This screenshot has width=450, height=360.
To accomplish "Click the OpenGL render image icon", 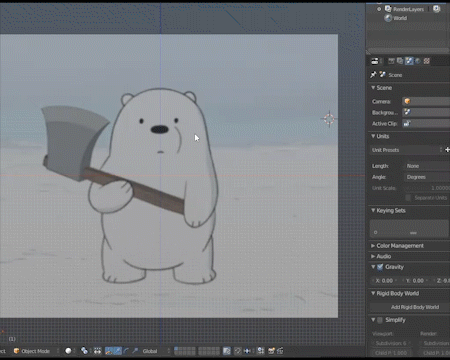I will point(272,351).
